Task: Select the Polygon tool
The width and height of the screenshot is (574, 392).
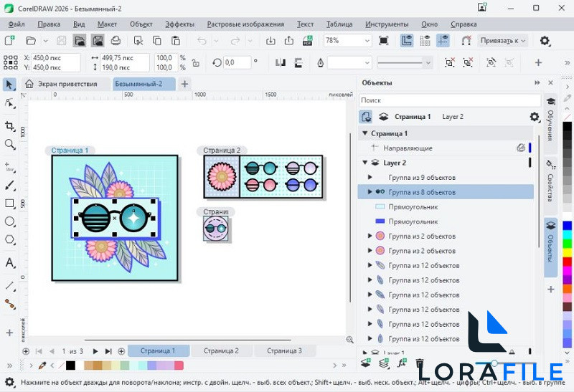Action: click(x=9, y=239)
